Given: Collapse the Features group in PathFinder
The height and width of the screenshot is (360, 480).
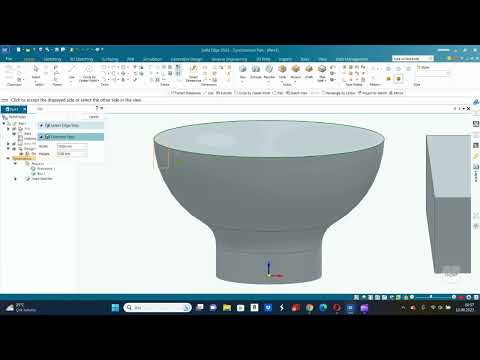Looking at the screenshot, I should tap(15, 164).
